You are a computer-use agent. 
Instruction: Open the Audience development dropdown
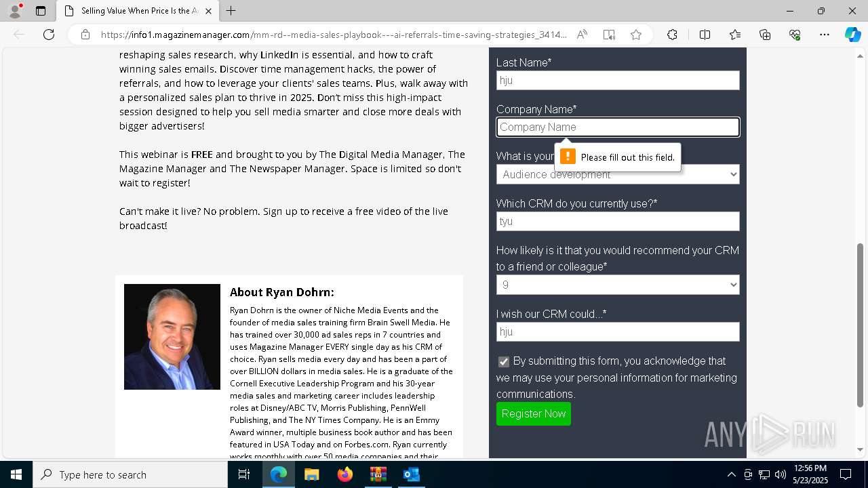tap(618, 174)
